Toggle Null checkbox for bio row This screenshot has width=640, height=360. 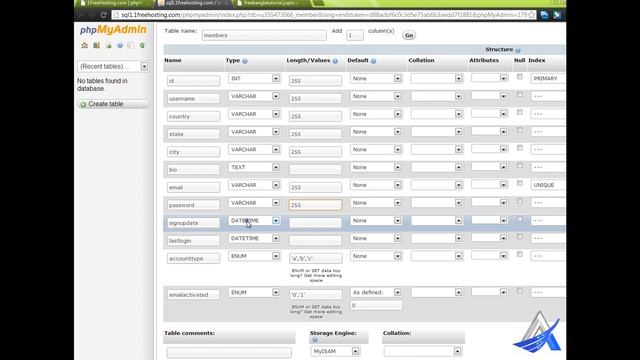[x=520, y=166]
